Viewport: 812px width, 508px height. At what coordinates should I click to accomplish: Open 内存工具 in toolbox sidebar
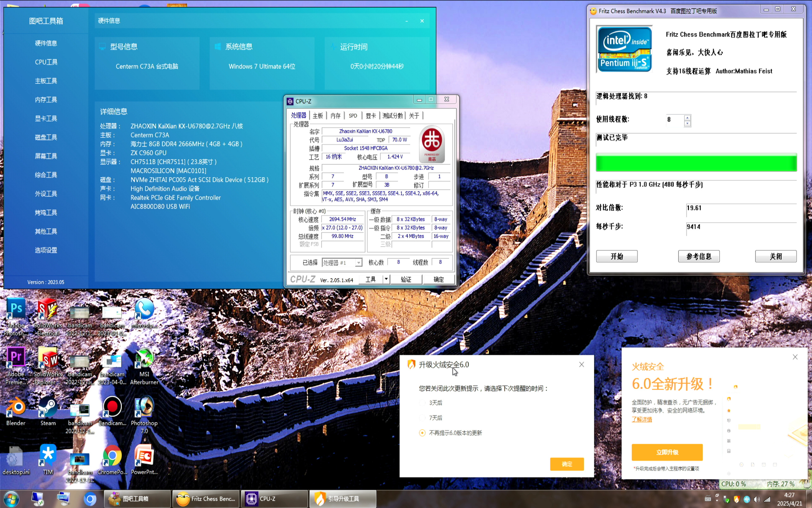click(46, 100)
